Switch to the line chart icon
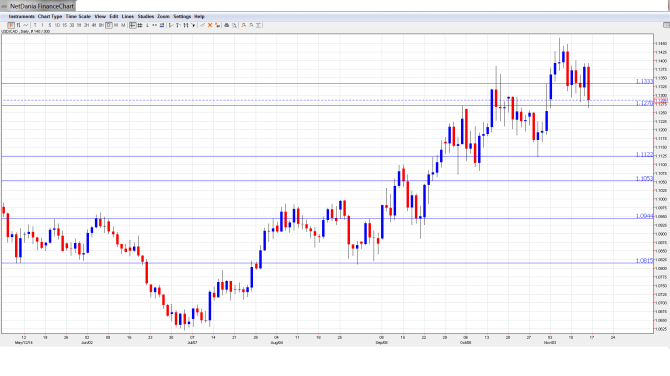This screenshot has height=376, width=670. (26, 25)
